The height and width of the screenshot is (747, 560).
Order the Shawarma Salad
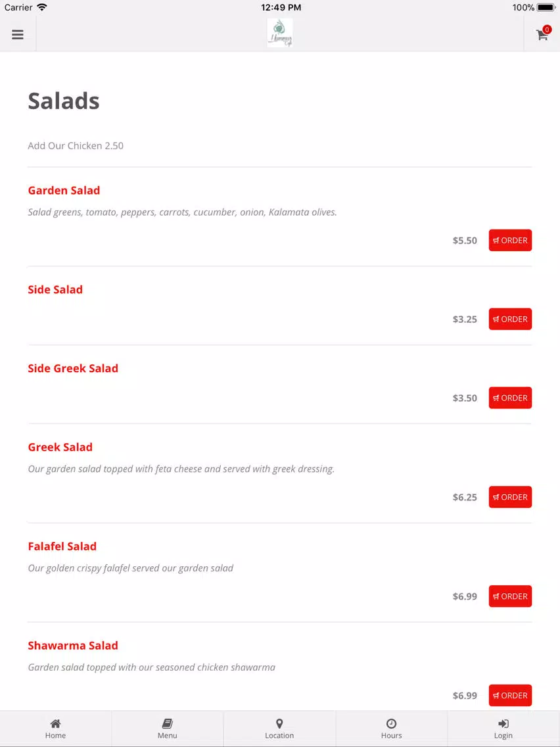[x=510, y=696]
